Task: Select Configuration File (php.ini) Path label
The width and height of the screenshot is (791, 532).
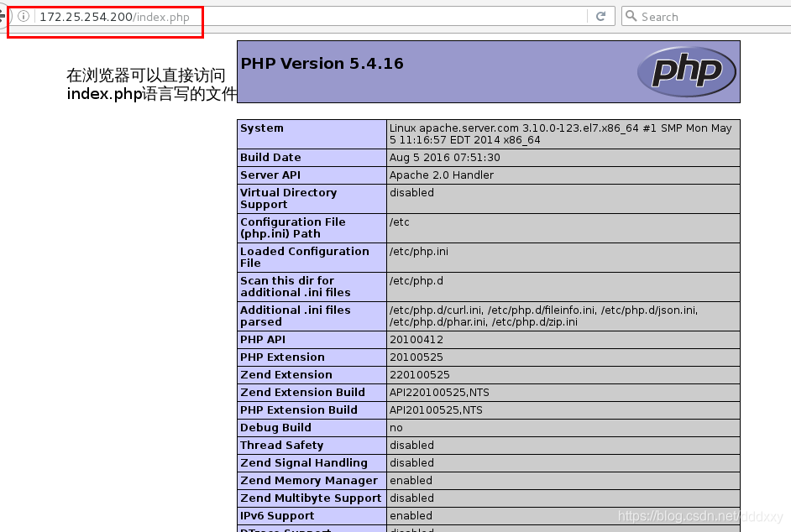Action: (293, 228)
